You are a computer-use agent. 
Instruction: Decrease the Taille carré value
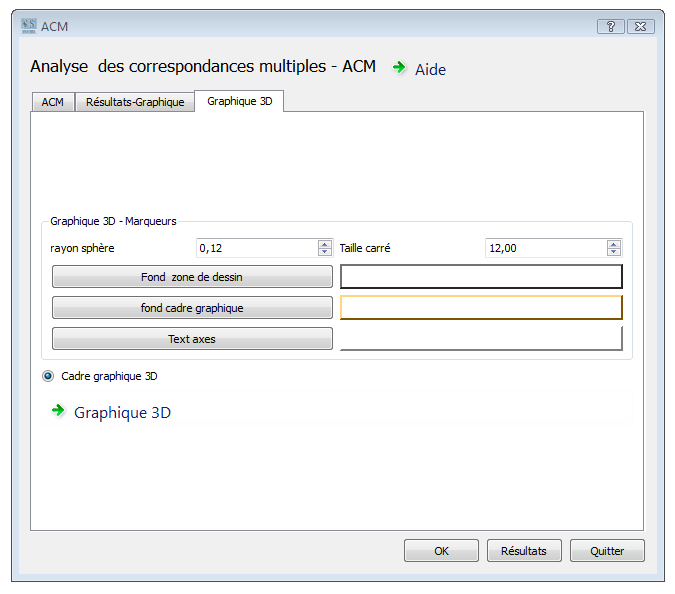[x=613, y=252]
